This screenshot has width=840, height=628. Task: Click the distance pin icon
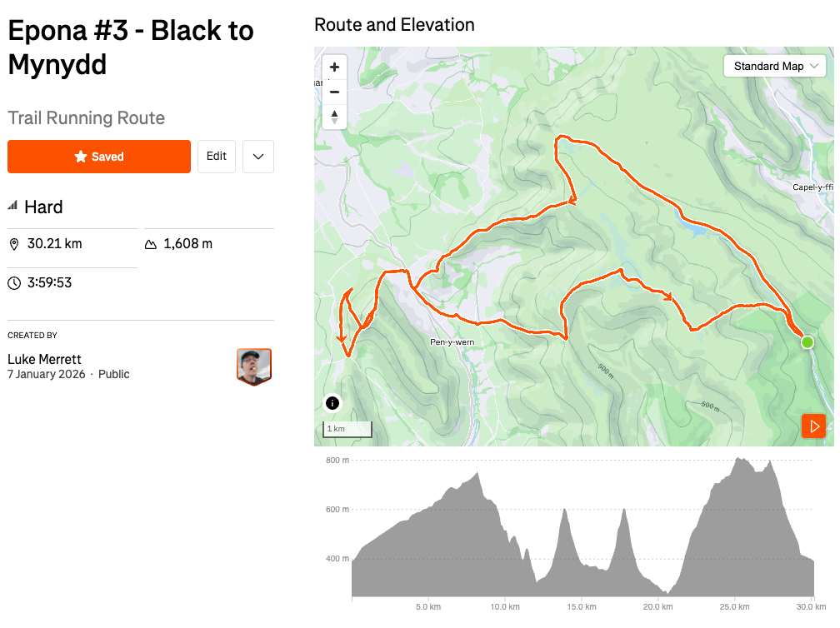tap(13, 244)
